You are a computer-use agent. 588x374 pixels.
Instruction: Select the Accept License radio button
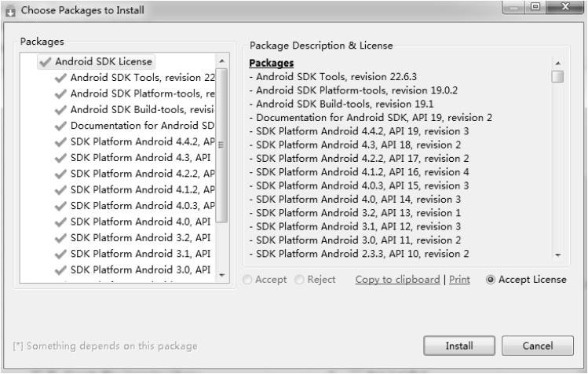point(491,280)
